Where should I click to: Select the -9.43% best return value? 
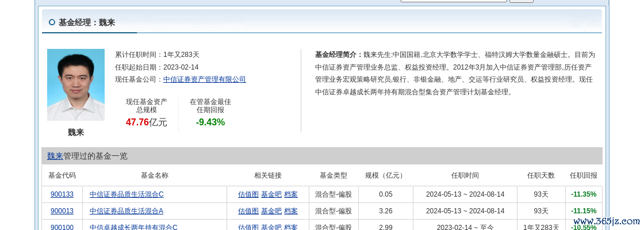pyautogui.click(x=210, y=122)
